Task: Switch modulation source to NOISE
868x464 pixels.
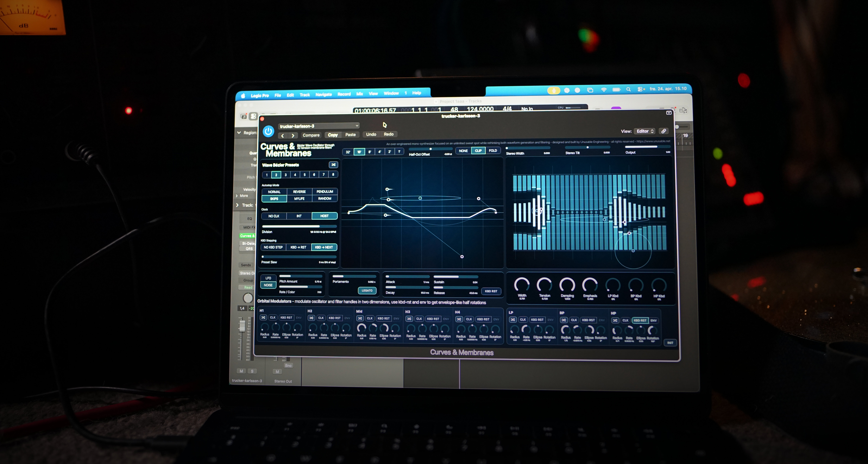Action: point(268,285)
